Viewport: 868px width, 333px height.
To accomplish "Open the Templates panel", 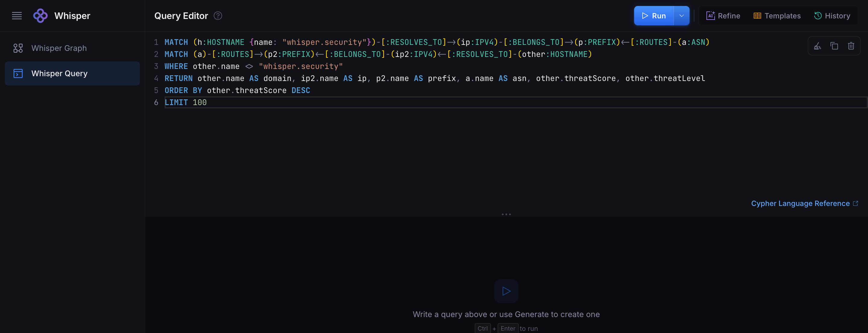I will [777, 15].
